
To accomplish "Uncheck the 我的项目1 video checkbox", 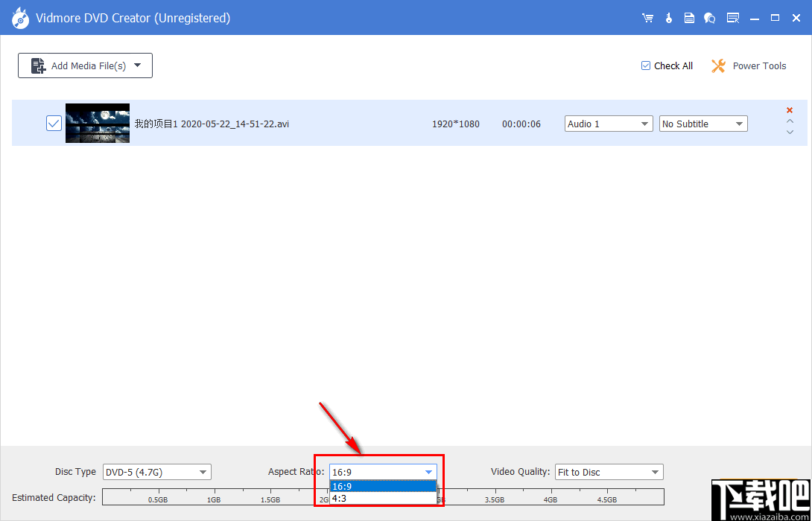I will [x=53, y=123].
